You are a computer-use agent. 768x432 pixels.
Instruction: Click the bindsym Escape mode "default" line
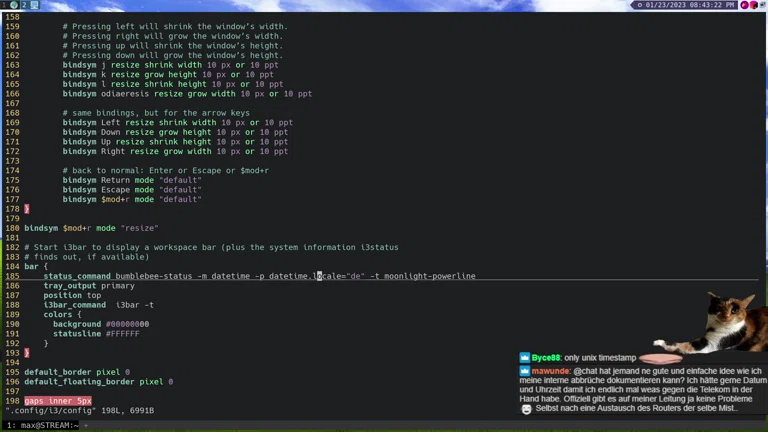coord(132,190)
